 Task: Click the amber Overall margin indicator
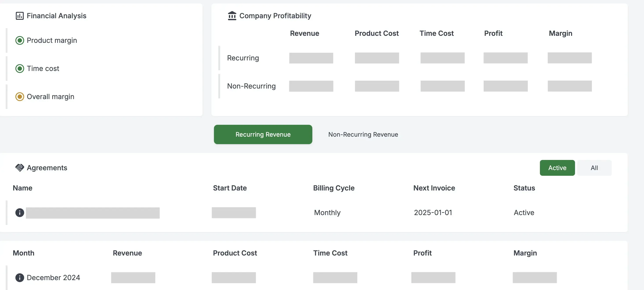(x=20, y=97)
